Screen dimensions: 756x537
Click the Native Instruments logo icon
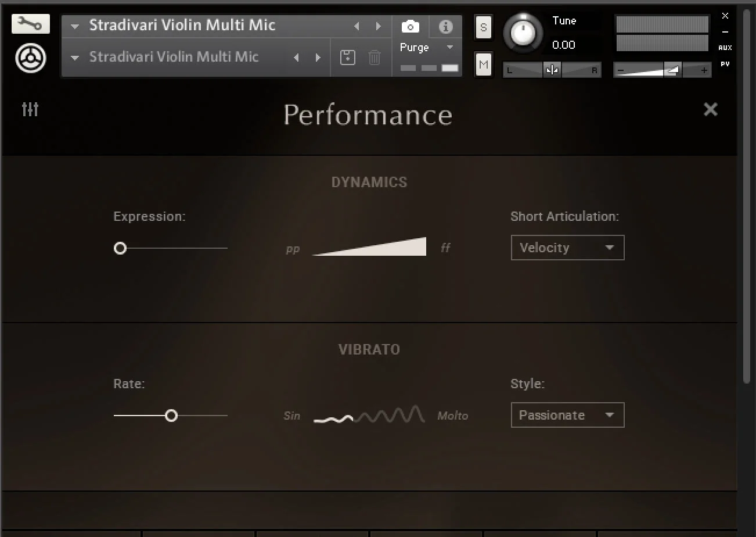31,58
